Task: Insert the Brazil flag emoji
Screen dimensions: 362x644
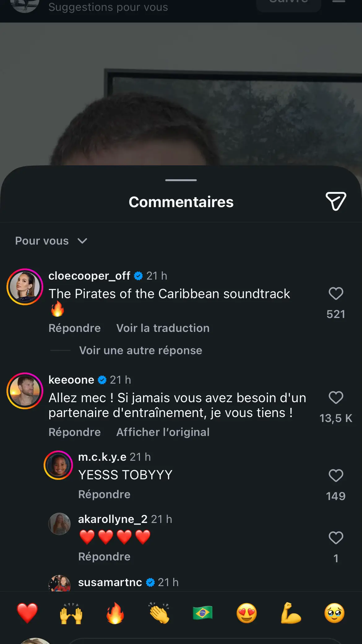Action: coord(203,613)
